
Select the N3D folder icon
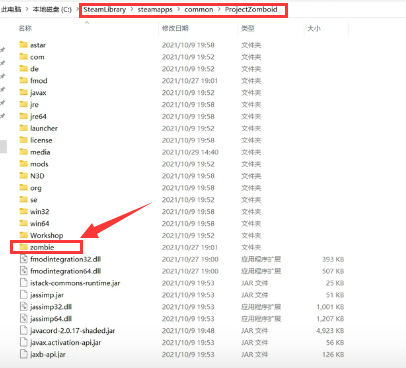coord(23,176)
